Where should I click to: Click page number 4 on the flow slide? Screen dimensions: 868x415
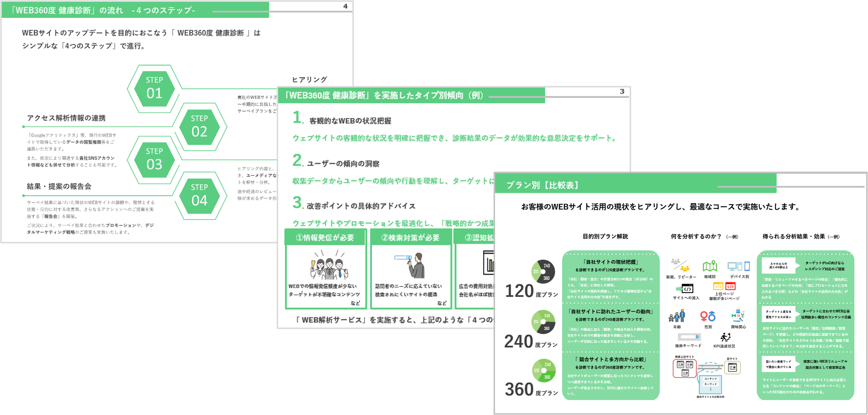point(345,6)
